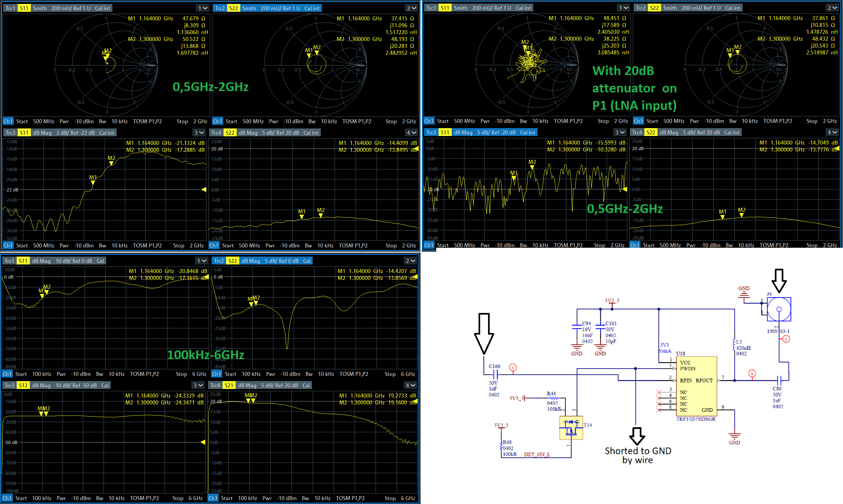The image size is (843, 504).
Task: Click Start 100 kHz under the S12 diagram
Action: 33,498
